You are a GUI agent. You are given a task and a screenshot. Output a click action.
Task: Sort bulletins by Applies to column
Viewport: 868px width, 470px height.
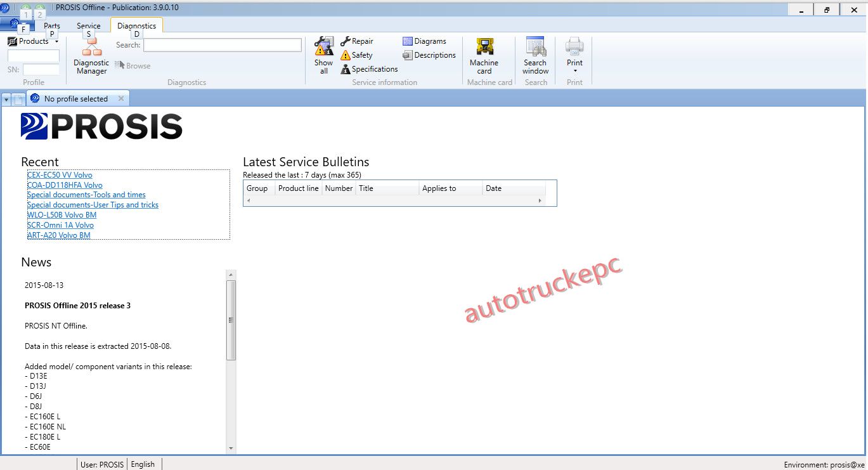[451, 188]
